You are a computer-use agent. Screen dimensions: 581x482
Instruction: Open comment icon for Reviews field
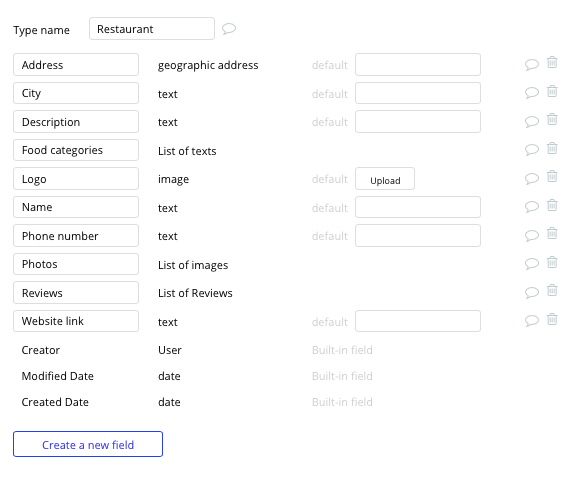pos(532,293)
